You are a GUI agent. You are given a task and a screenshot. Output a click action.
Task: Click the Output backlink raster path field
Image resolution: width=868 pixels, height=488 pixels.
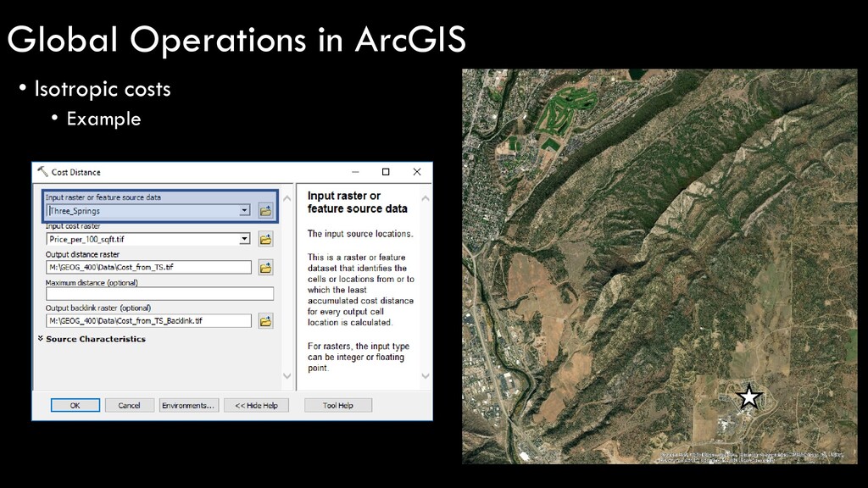[149, 321]
